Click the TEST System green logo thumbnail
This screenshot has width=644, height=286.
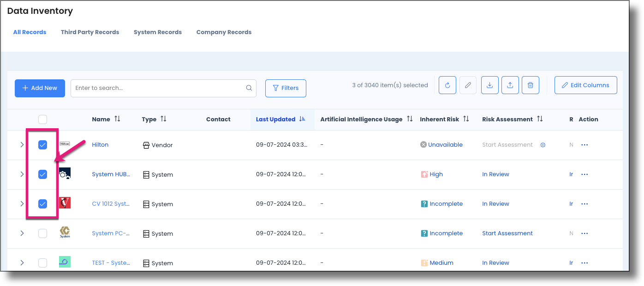click(65, 262)
